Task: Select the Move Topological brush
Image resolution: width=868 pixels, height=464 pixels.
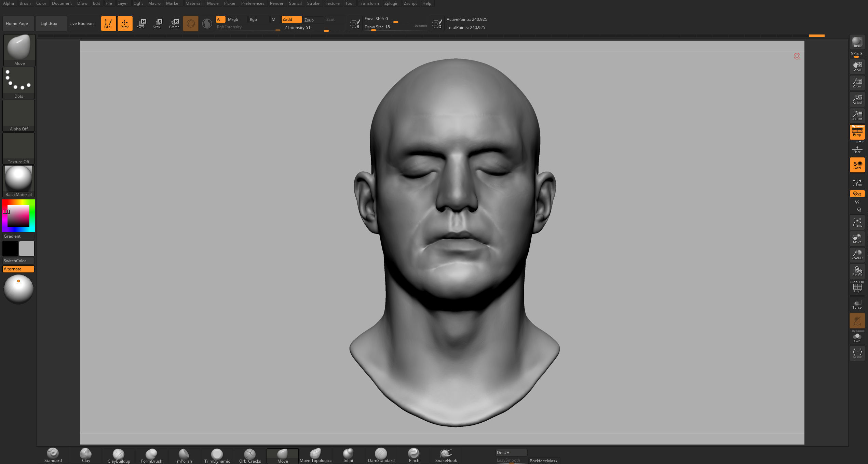Action: 315,455
